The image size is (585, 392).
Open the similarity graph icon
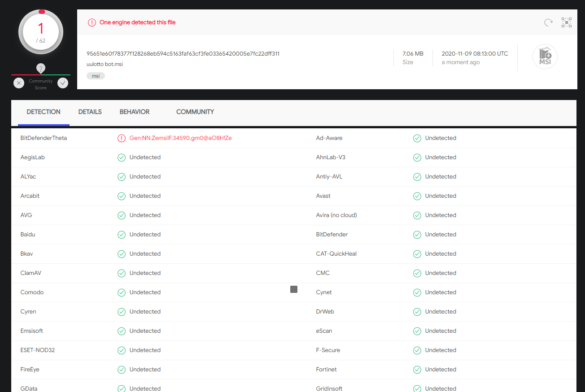567,22
